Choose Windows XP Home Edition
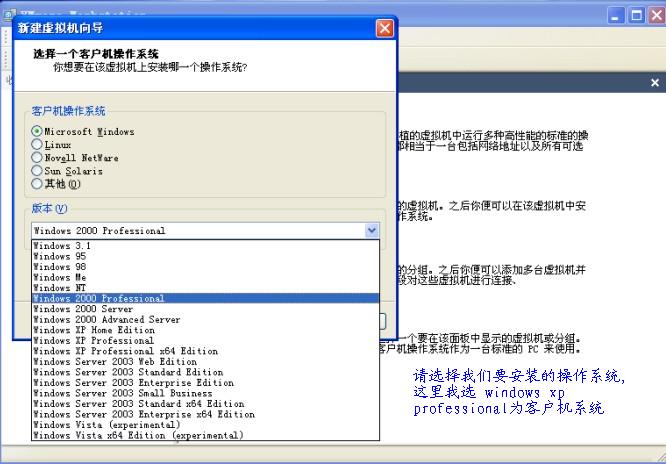666x464 pixels. click(x=94, y=330)
